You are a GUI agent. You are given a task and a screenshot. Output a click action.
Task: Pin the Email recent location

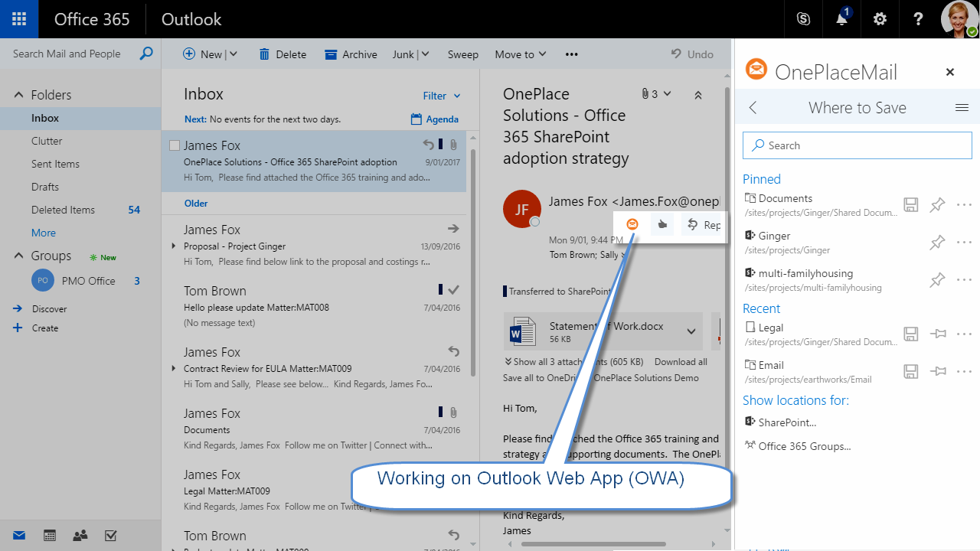(938, 371)
